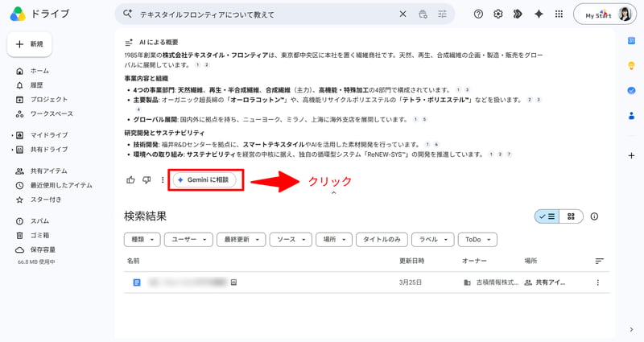Click the icon left of filter sliders

[x=423, y=14]
